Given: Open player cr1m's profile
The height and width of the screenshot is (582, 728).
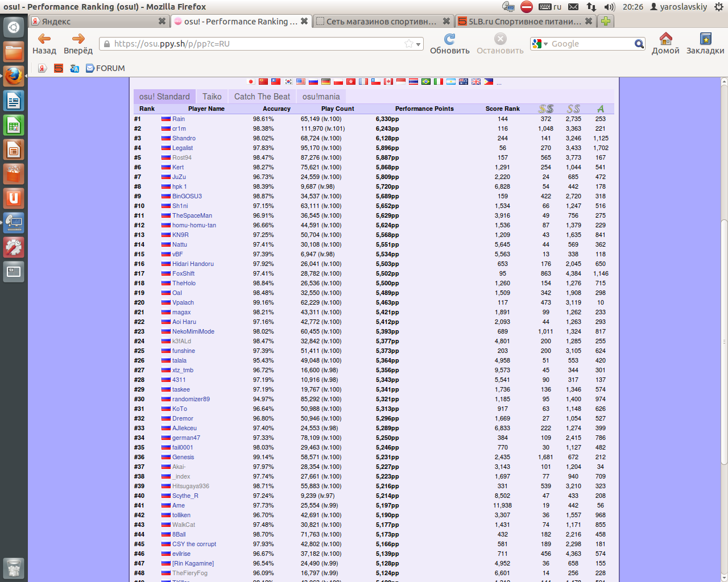Looking at the screenshot, I should pyautogui.click(x=179, y=128).
